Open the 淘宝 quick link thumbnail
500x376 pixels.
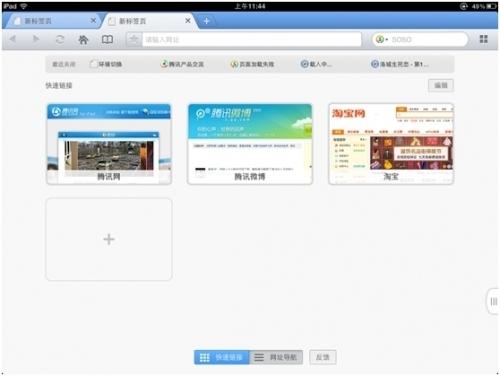click(x=391, y=144)
